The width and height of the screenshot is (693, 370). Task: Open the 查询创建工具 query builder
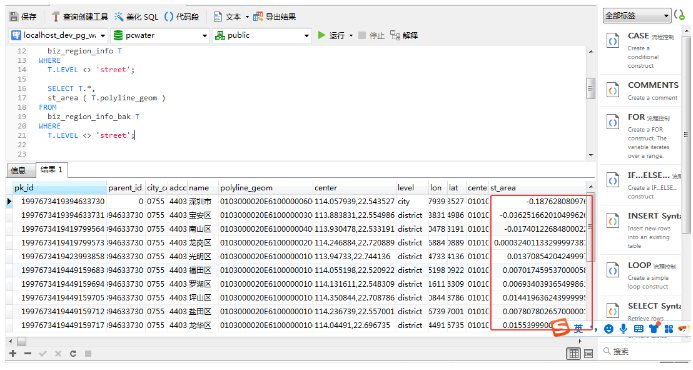click(x=80, y=17)
